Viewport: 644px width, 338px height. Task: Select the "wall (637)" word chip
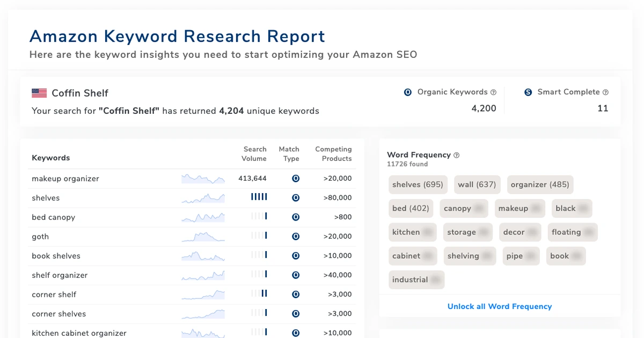pos(477,185)
